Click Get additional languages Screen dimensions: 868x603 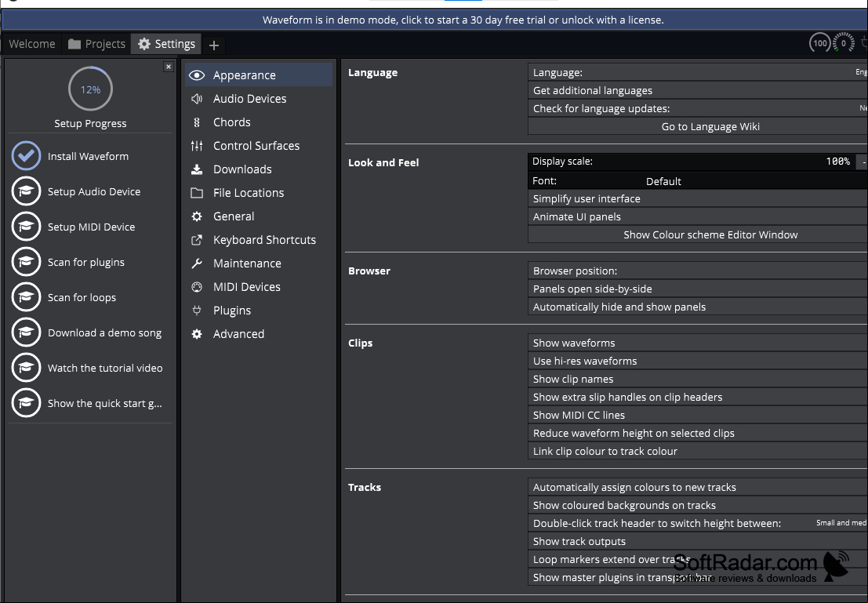click(698, 90)
